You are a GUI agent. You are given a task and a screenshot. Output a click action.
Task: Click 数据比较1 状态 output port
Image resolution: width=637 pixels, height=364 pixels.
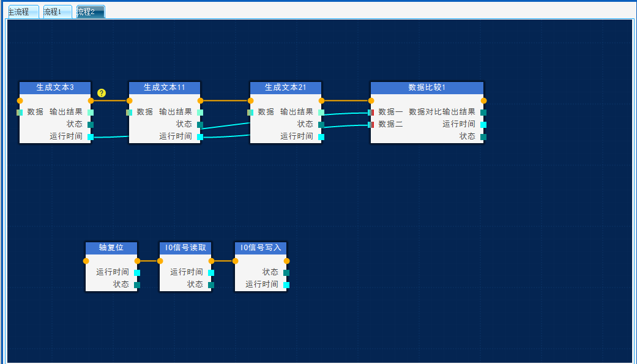pyautogui.click(x=483, y=137)
